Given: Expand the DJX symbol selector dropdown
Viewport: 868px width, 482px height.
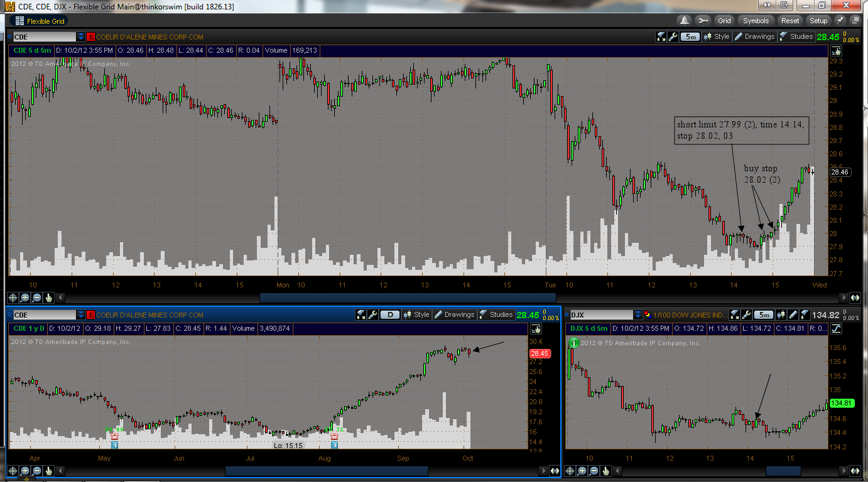Looking at the screenshot, I should point(639,314).
